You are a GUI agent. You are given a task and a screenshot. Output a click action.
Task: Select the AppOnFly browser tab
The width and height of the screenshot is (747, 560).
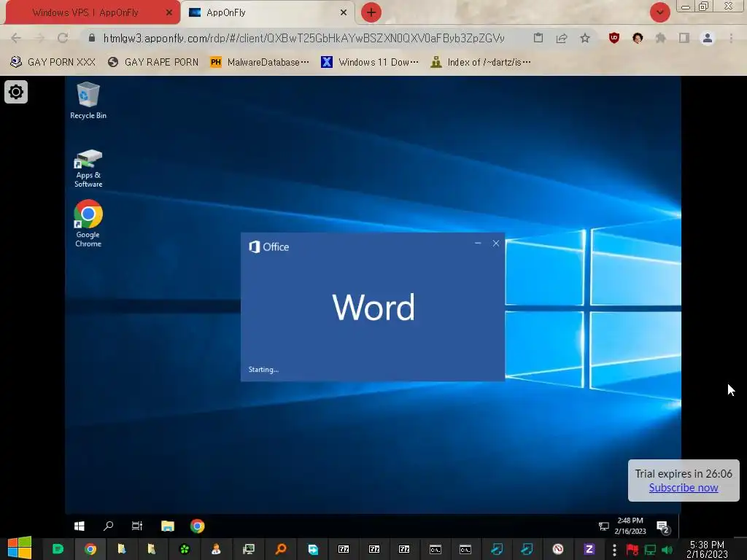tap(226, 12)
